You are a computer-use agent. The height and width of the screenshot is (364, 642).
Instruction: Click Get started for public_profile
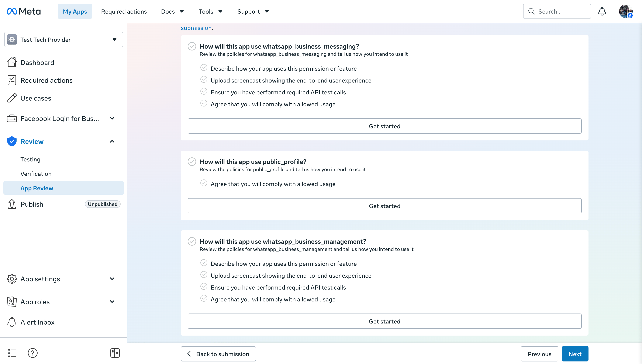pyautogui.click(x=384, y=206)
